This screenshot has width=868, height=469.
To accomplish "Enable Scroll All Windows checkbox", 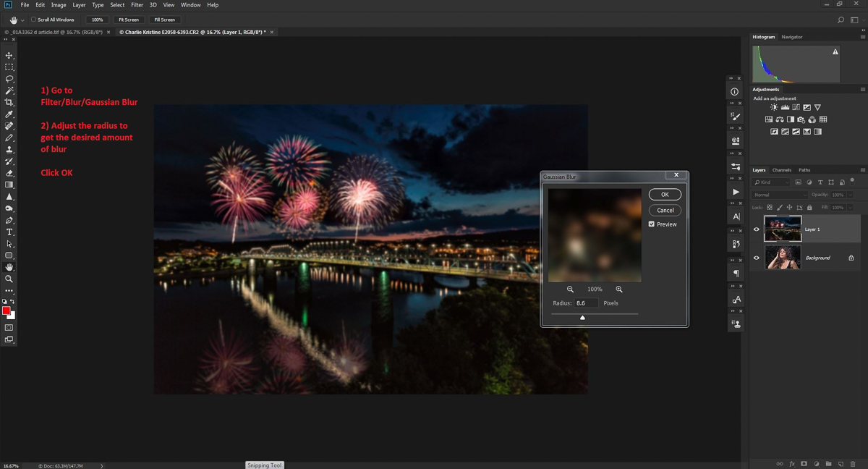I will pos(33,20).
